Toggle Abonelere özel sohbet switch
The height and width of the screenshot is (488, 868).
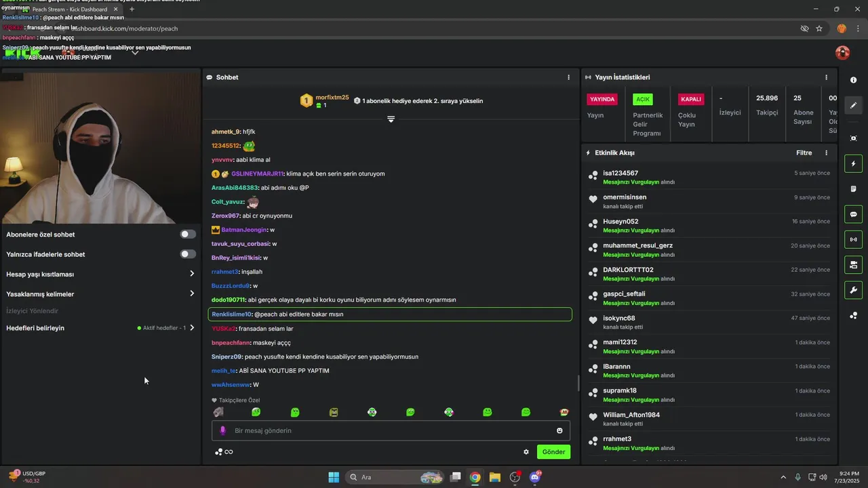click(188, 234)
